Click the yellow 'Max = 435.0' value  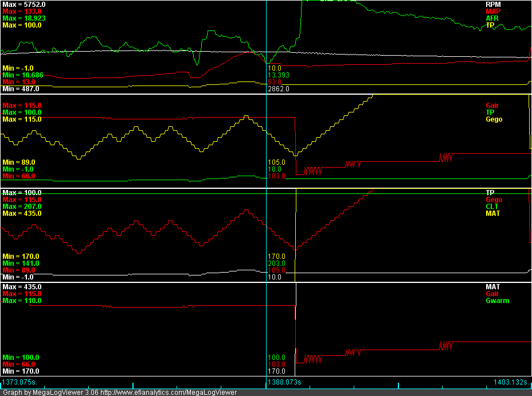tap(22, 213)
